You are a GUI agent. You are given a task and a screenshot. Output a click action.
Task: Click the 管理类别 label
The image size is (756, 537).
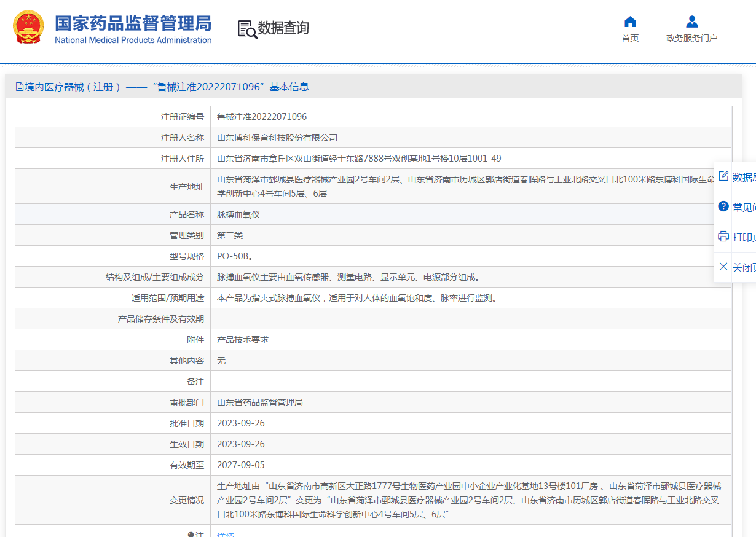click(x=187, y=235)
